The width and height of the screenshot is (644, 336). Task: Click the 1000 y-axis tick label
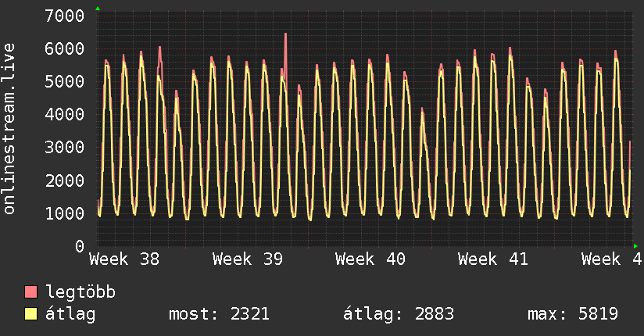64,213
